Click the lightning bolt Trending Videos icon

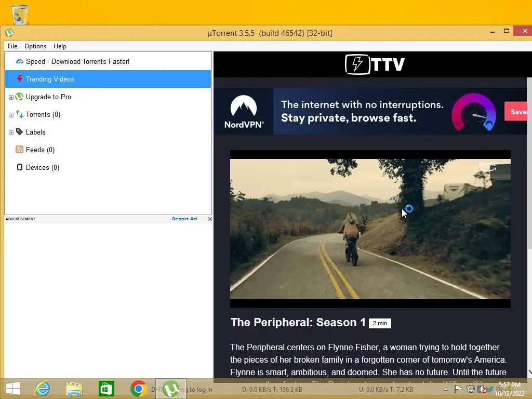(20, 79)
